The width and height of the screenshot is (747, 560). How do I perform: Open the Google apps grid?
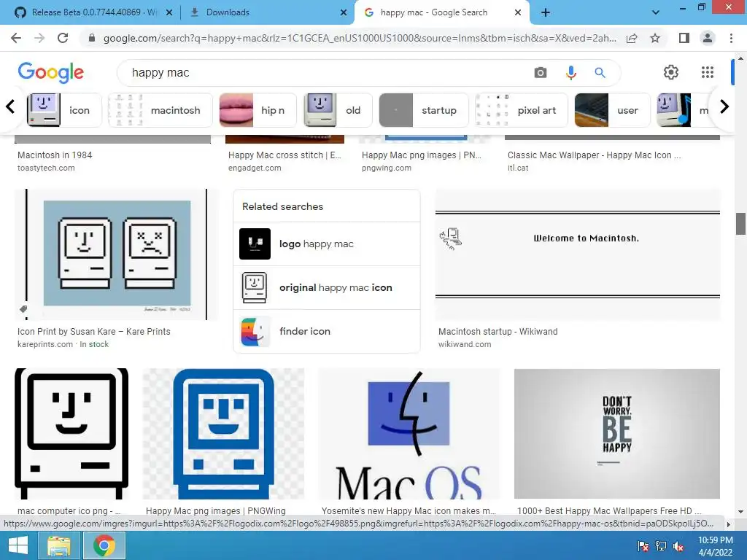pos(708,72)
